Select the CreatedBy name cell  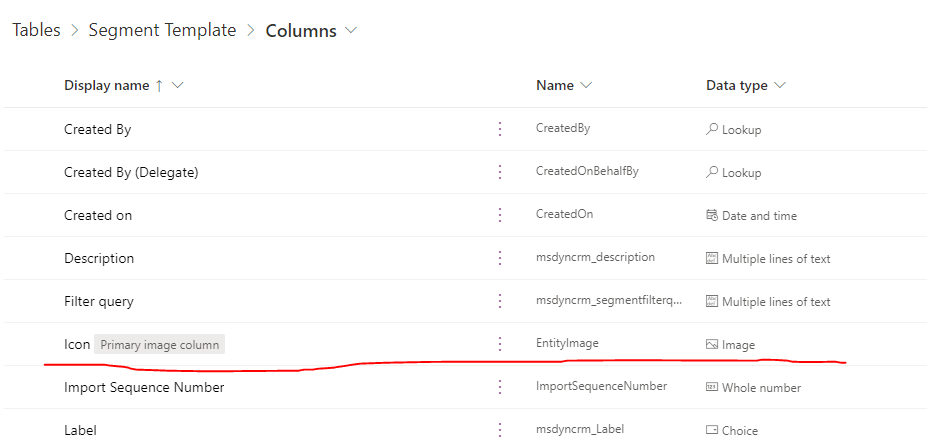(563, 128)
